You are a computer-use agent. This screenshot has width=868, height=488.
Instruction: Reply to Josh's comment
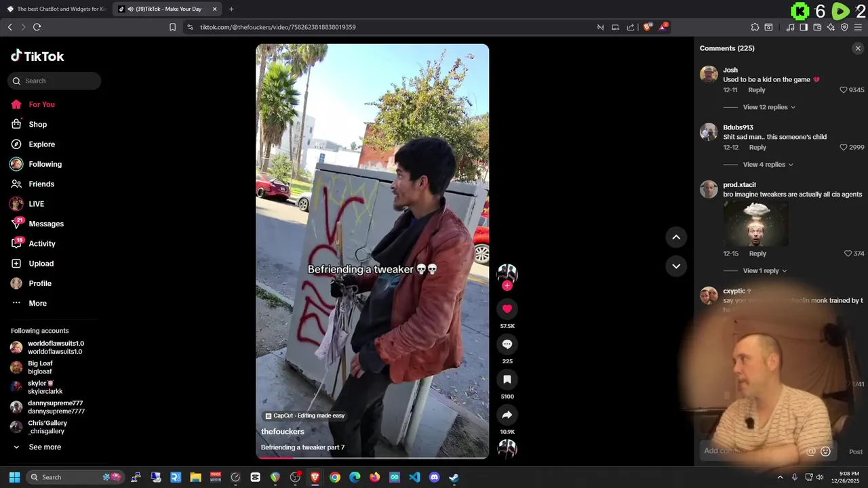[757, 90]
